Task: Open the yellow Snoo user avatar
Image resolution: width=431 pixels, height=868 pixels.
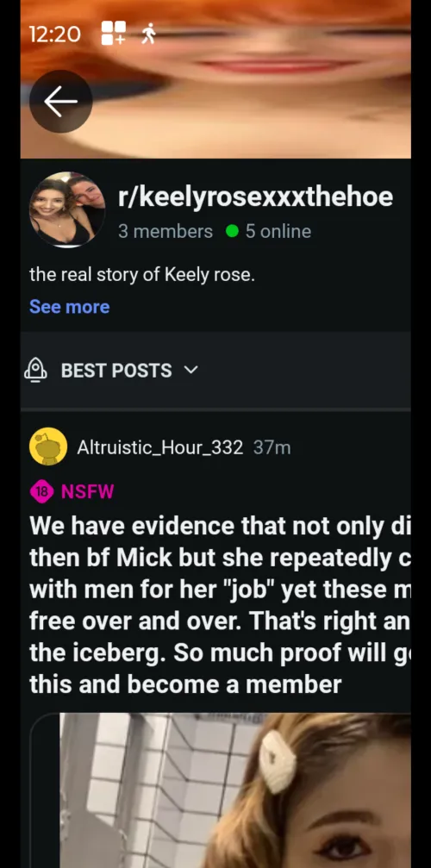Action: (48, 446)
